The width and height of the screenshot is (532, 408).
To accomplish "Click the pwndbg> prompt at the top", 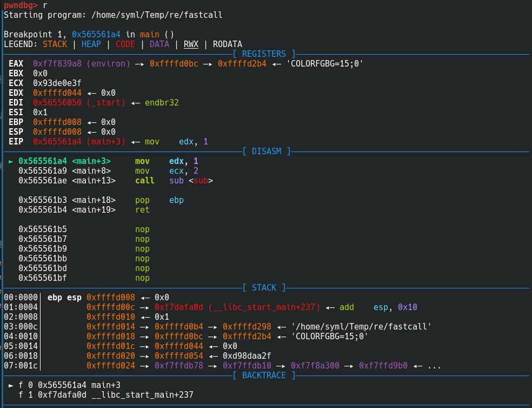I will coord(21,5).
